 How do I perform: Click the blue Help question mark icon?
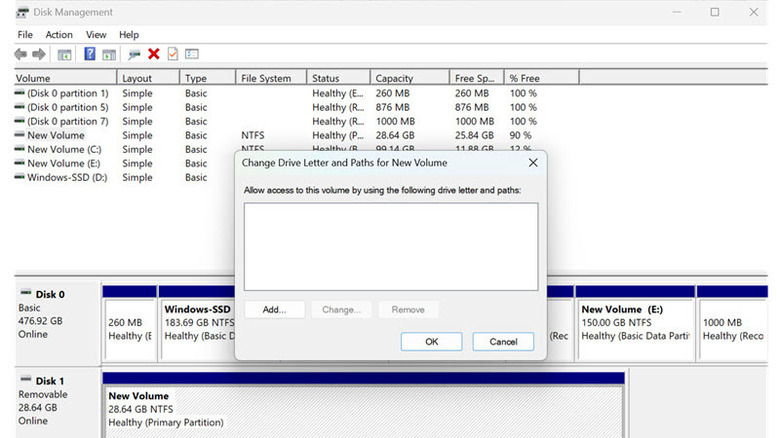[x=89, y=54]
